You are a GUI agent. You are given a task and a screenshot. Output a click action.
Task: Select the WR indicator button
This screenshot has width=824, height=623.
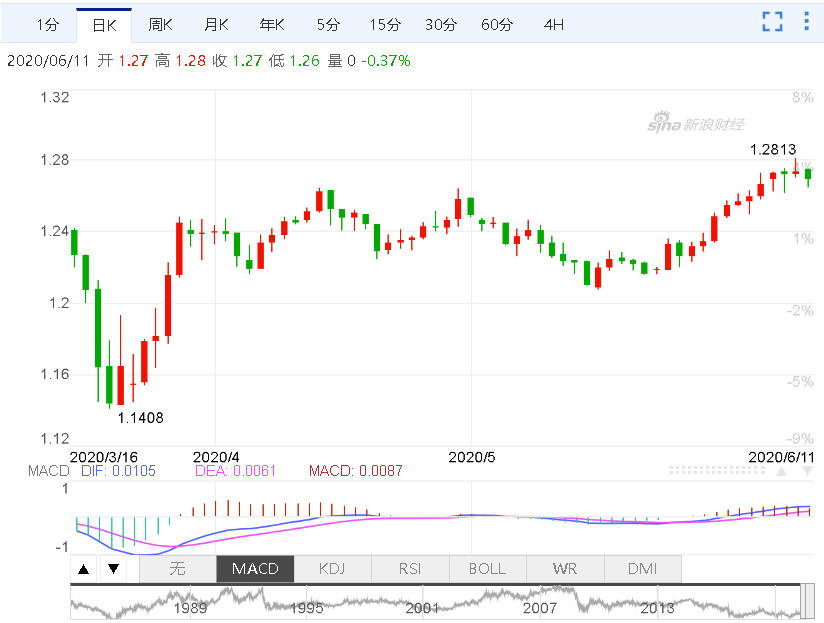pyautogui.click(x=565, y=569)
